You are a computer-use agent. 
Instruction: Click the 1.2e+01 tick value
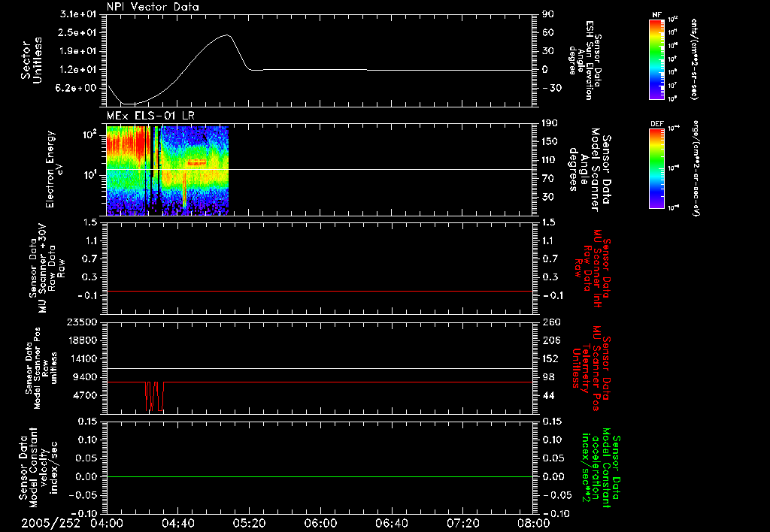coord(79,70)
